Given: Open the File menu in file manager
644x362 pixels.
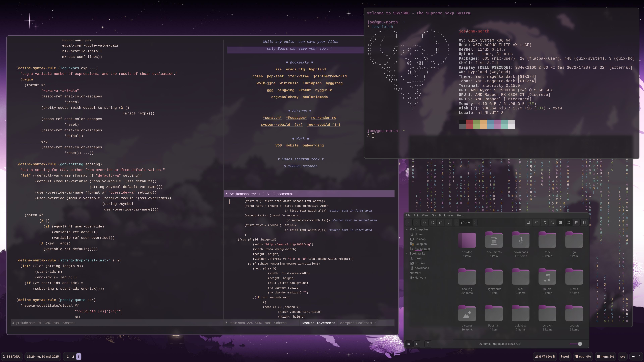Looking at the screenshot, I should [x=408, y=215].
